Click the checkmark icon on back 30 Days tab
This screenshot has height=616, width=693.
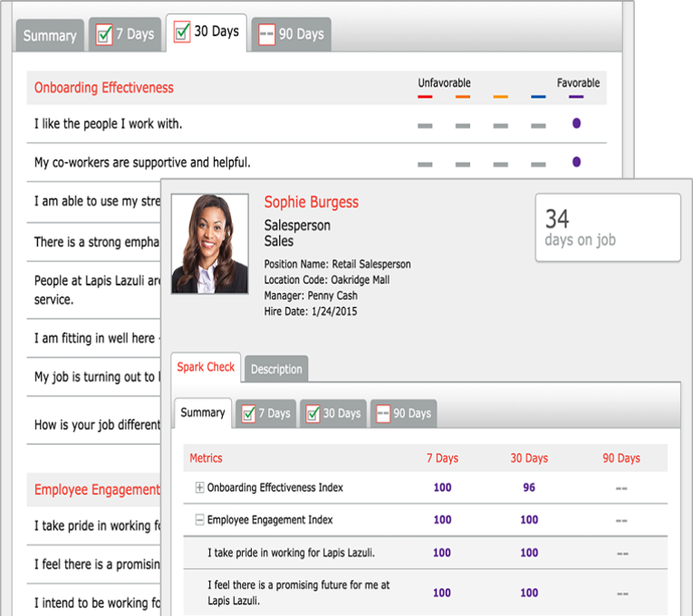click(x=182, y=33)
